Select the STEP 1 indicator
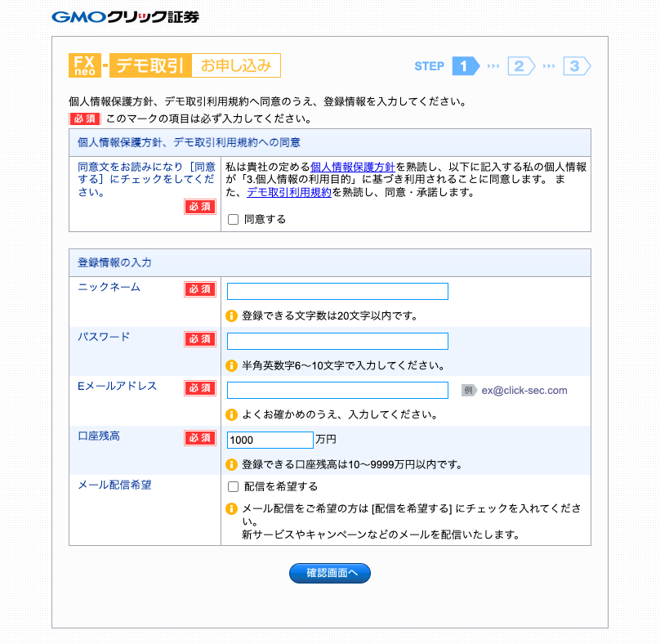 [x=466, y=66]
